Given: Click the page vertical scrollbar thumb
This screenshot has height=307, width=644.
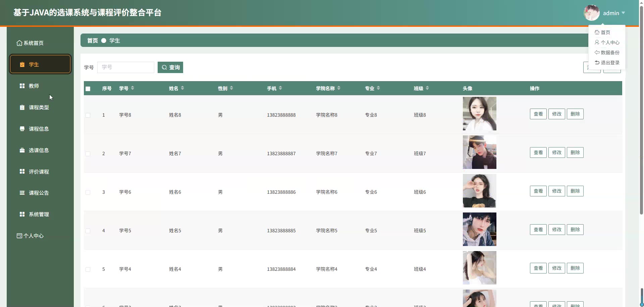Looking at the screenshot, I should tap(641, 111).
